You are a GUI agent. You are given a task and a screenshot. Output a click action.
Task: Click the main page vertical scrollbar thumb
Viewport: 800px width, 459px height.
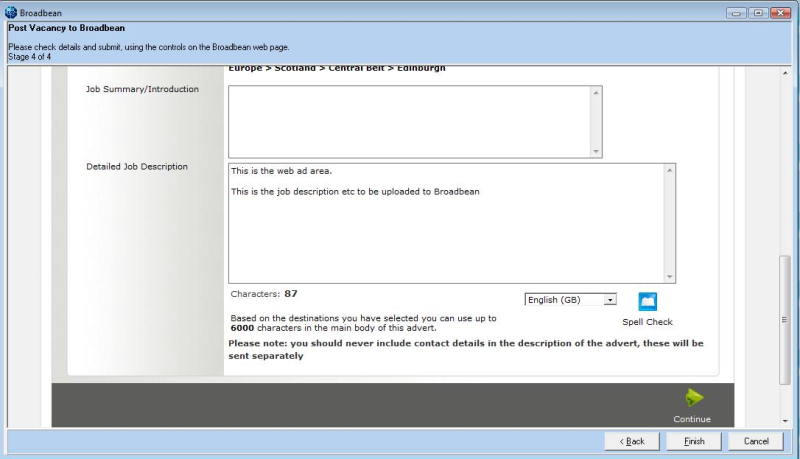click(x=785, y=320)
